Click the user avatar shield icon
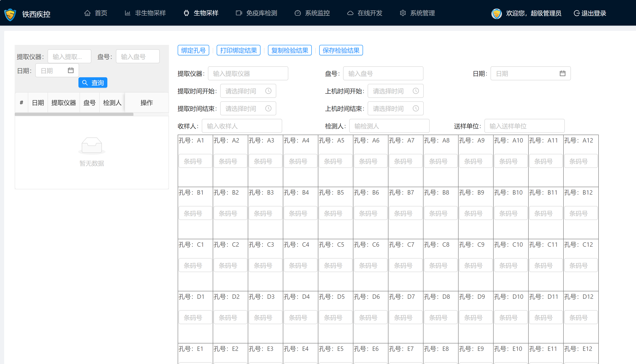Viewport: 636px width, 364px height. (x=496, y=14)
